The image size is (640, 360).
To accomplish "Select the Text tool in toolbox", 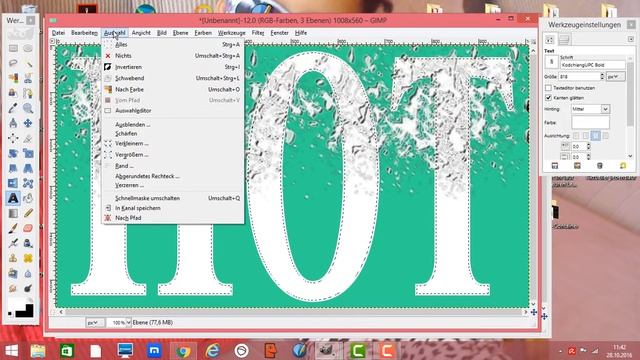I will point(13,198).
